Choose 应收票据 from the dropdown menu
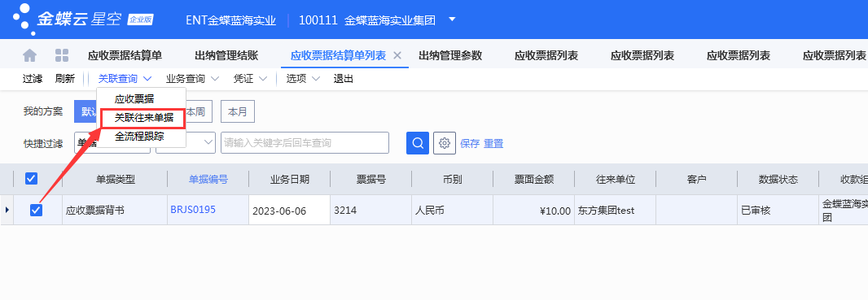868x300 pixels. click(134, 99)
